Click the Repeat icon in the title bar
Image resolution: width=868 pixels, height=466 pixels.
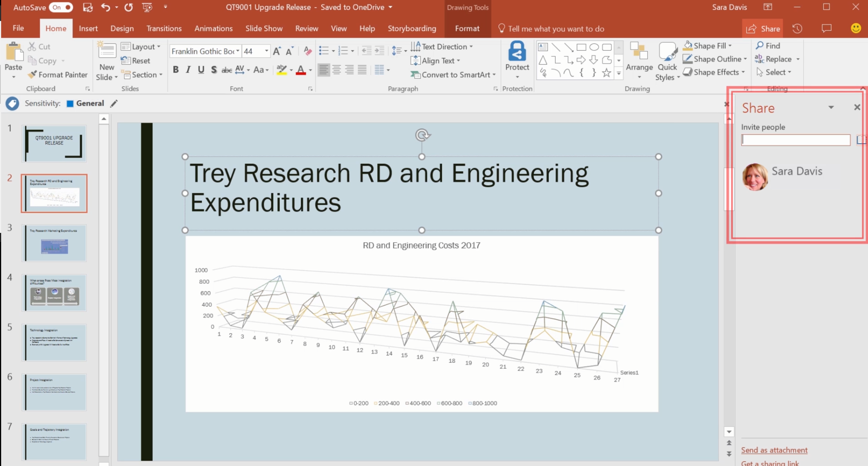128,7
